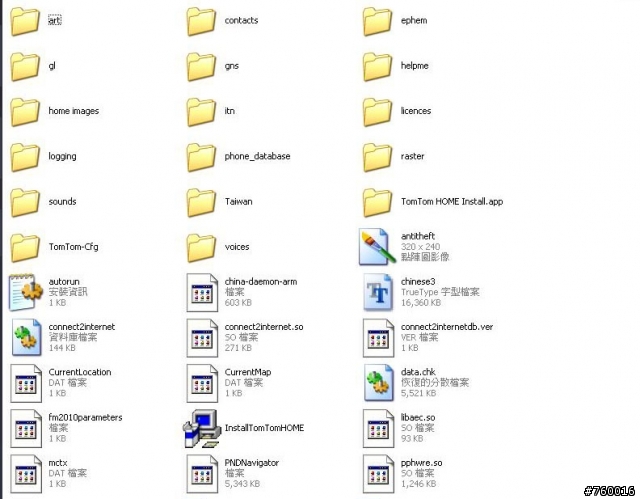The image size is (640, 499).
Task: Click the fm2010parameters file icon
Action: pyautogui.click(x=26, y=428)
